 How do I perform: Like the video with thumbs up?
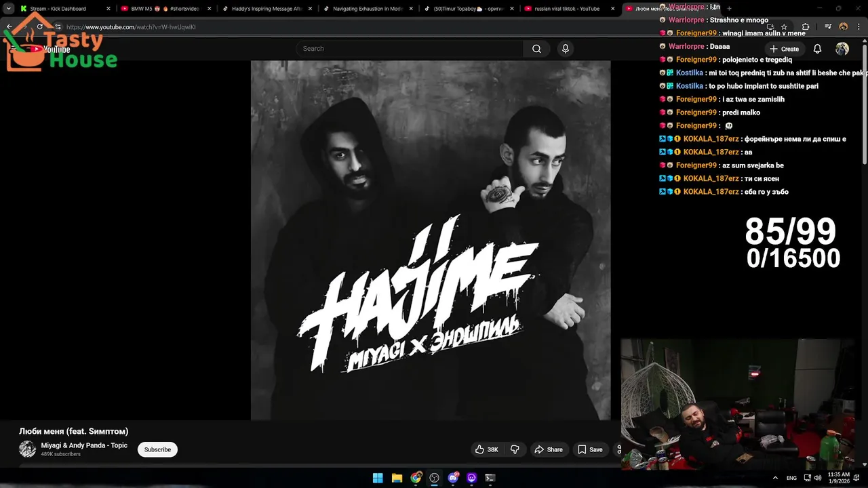487,449
